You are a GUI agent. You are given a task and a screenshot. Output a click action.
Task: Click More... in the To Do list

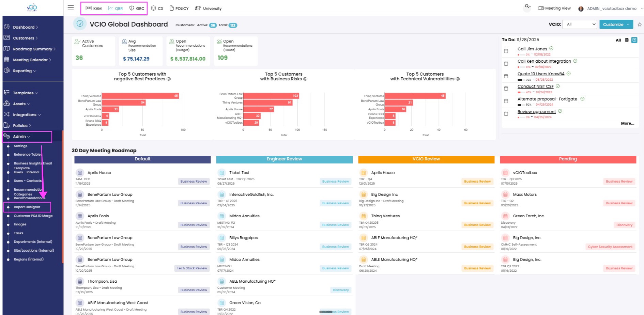tap(627, 123)
